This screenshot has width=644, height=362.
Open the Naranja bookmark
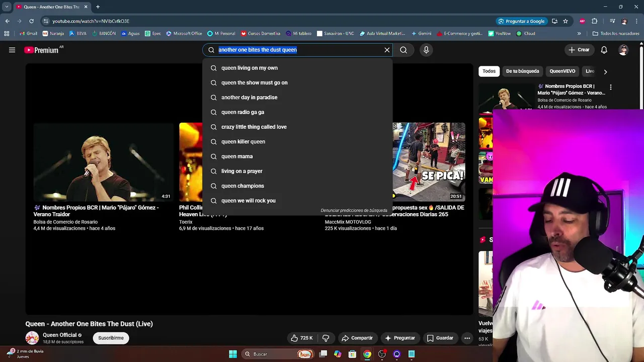[x=53, y=34]
